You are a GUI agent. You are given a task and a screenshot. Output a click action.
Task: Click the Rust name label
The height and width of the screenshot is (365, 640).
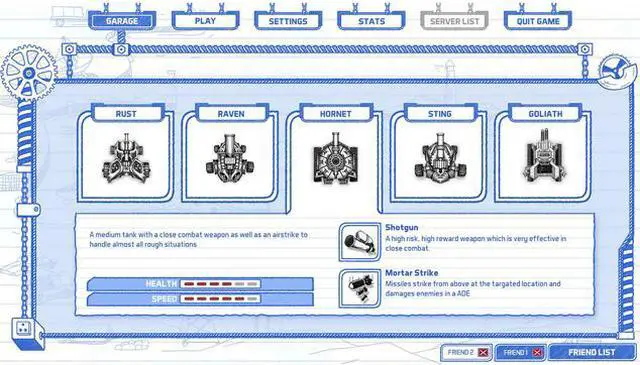(x=126, y=114)
